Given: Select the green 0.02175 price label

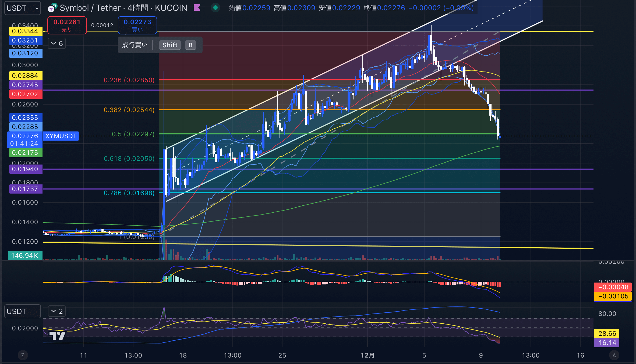Looking at the screenshot, I should (26, 153).
